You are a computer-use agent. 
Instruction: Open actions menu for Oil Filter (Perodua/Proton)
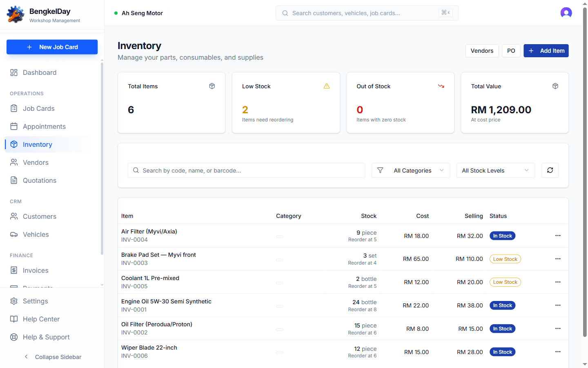point(558,329)
